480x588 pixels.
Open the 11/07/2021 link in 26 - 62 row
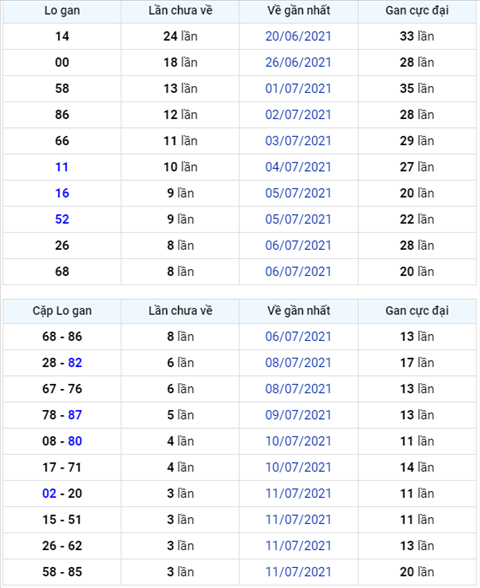coord(298,546)
